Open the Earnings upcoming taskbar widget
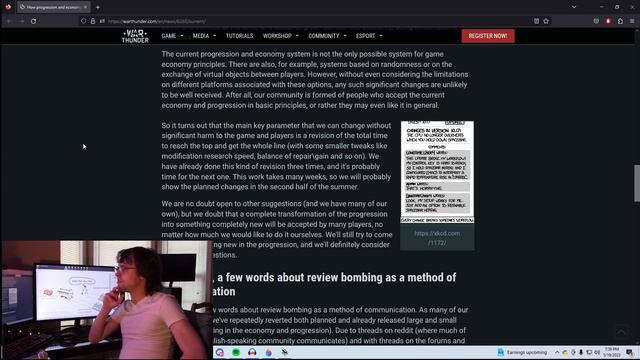The height and width of the screenshot is (360, 640). tap(522, 352)
